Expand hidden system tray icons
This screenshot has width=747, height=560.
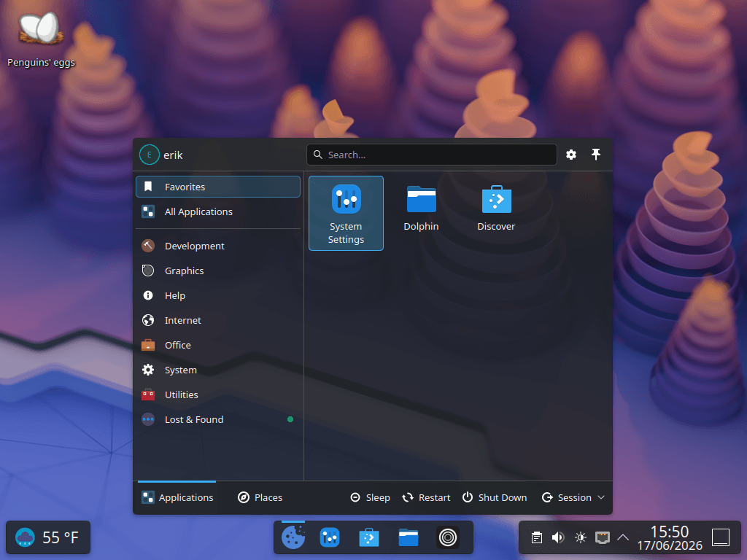point(623,537)
